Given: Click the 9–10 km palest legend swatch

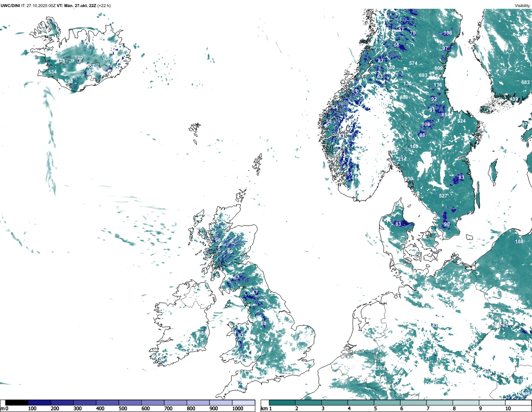Looking at the screenshot, I should coord(493,402).
